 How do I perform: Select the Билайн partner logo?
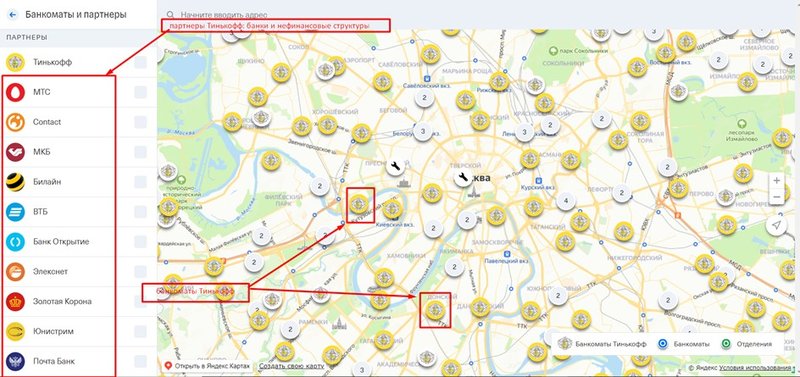click(15, 182)
